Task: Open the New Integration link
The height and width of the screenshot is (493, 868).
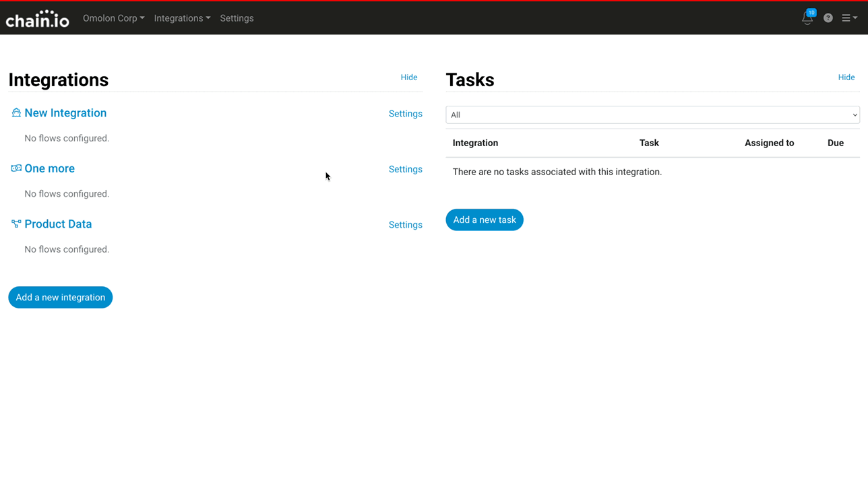Action: [x=65, y=112]
